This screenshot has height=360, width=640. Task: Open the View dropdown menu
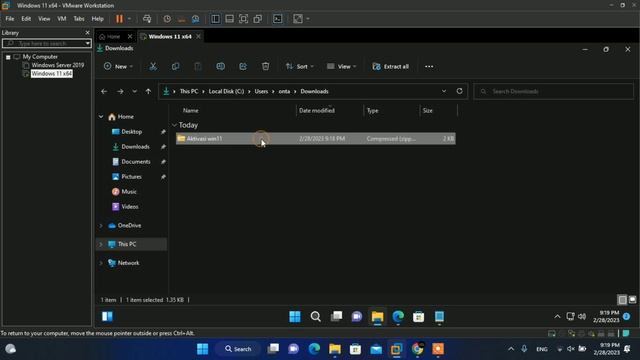coord(342,67)
